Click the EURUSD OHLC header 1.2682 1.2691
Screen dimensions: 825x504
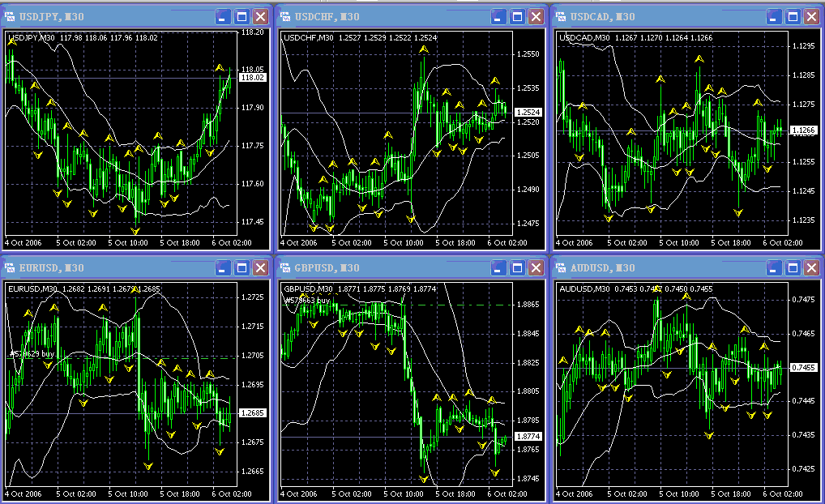click(x=84, y=288)
